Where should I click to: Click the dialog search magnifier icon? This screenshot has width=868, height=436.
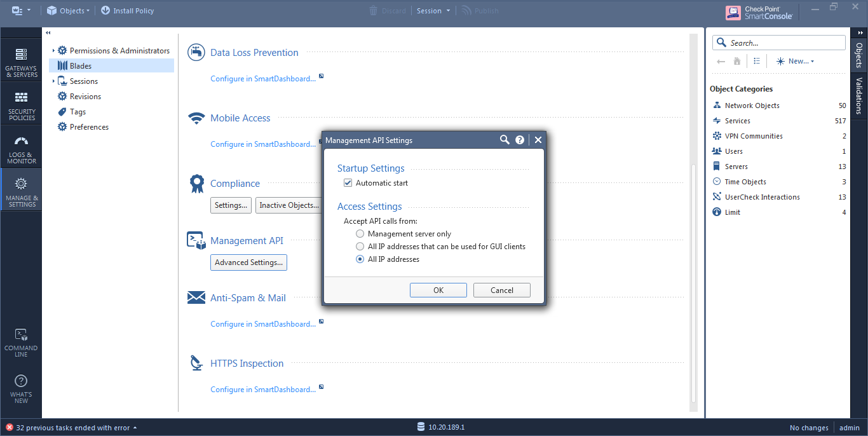[505, 140]
